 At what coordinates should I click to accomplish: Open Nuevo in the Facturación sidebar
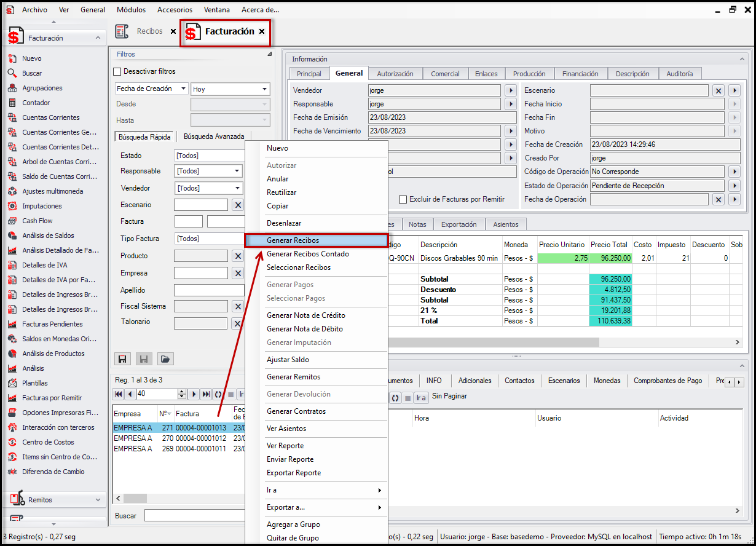click(x=31, y=58)
